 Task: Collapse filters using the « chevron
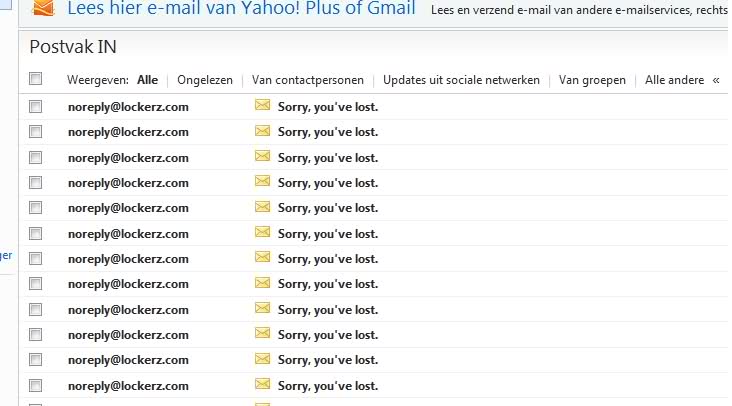[716, 80]
